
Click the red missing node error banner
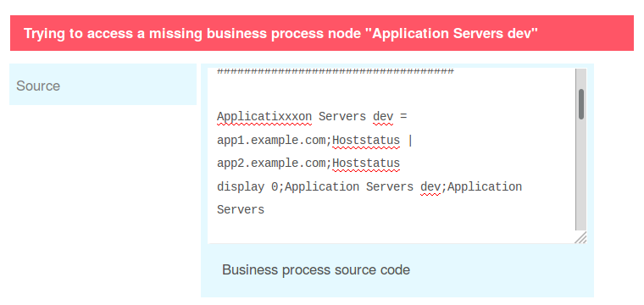(x=322, y=33)
